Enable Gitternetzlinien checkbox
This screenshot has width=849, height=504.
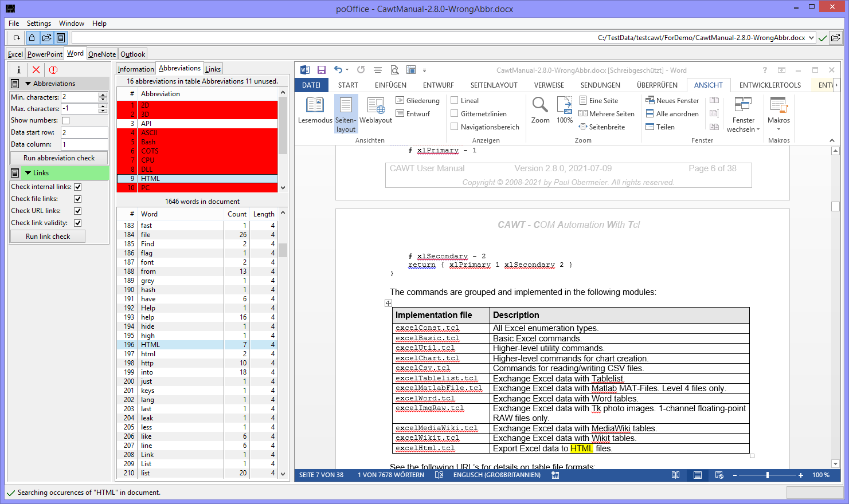tap(455, 113)
